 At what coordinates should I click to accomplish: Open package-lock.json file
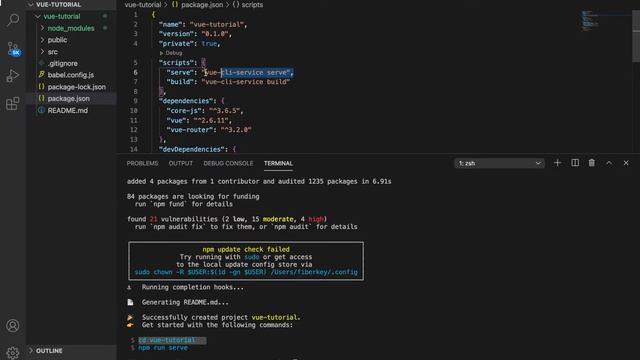[x=77, y=87]
